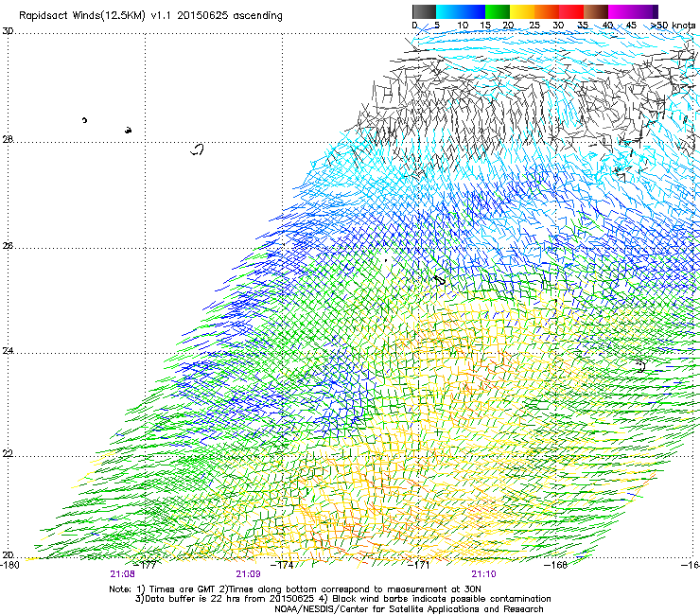
Task: Click the green 15-20 knots legend segment
Action: click(x=498, y=11)
